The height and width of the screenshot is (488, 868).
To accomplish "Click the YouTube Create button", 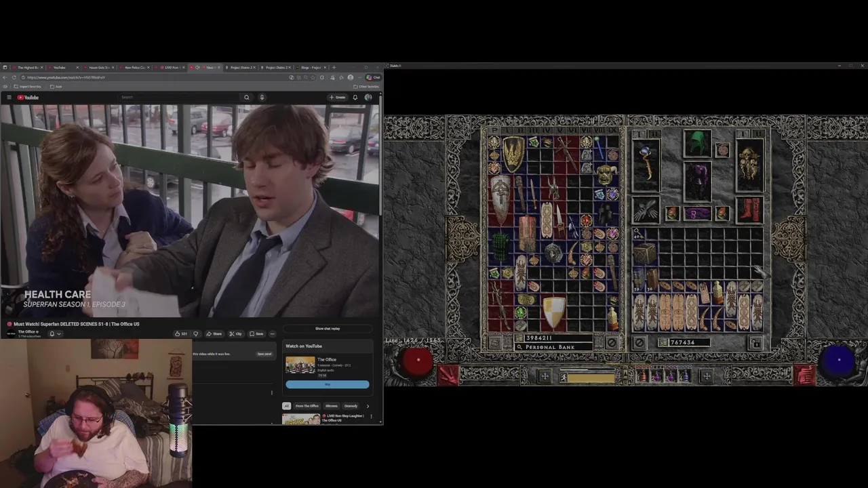I will [x=337, y=97].
